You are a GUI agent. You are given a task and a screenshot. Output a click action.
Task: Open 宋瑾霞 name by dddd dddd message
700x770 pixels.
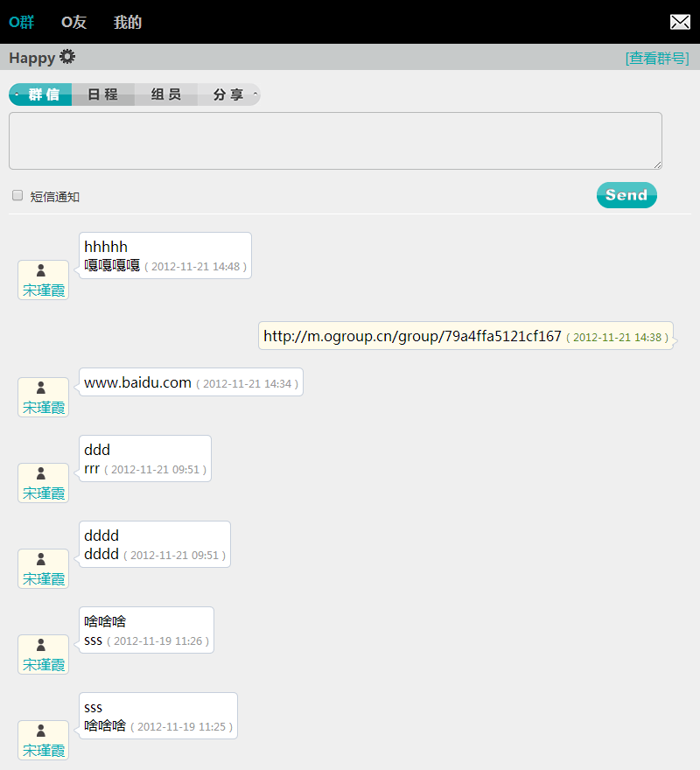(44, 579)
